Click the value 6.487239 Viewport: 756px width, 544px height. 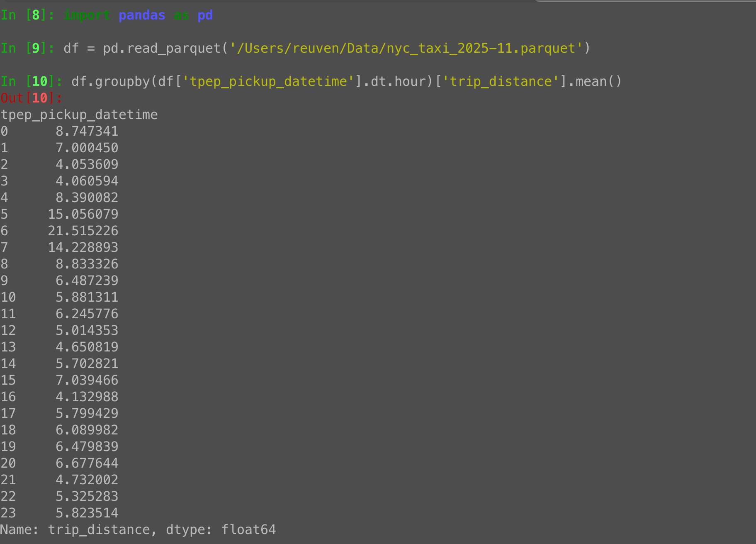[x=87, y=281]
